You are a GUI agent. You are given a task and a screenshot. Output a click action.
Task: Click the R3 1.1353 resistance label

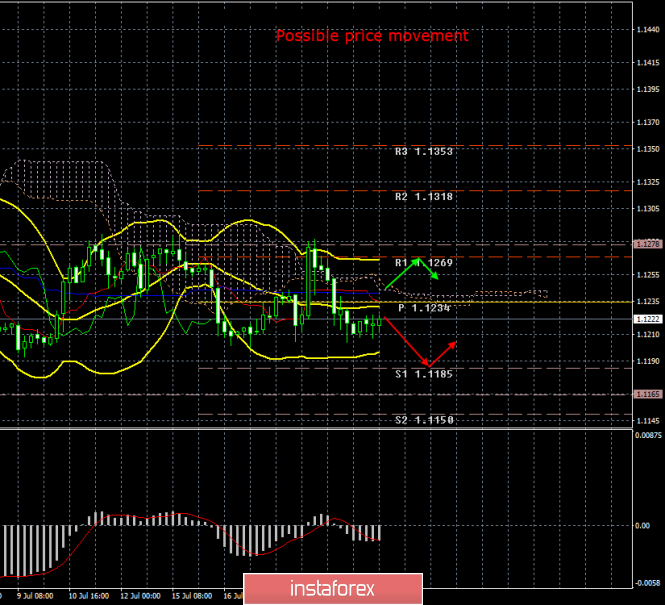(x=423, y=152)
